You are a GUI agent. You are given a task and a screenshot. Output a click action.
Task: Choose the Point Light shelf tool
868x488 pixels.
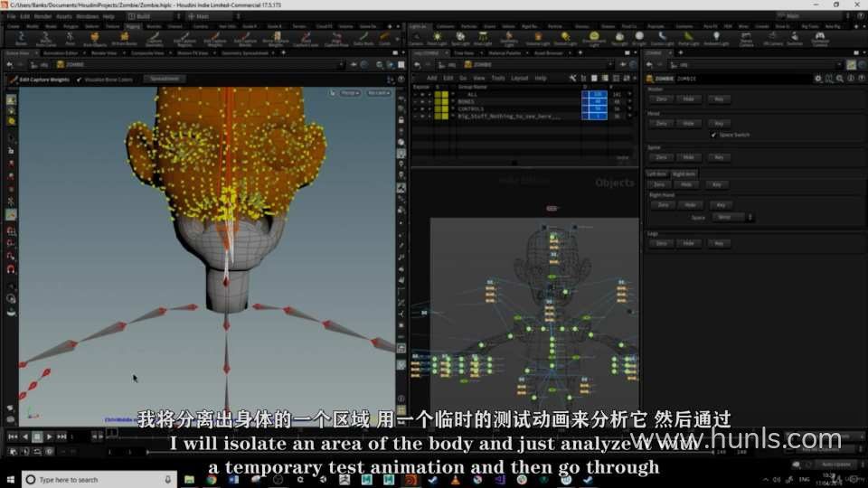437,38
